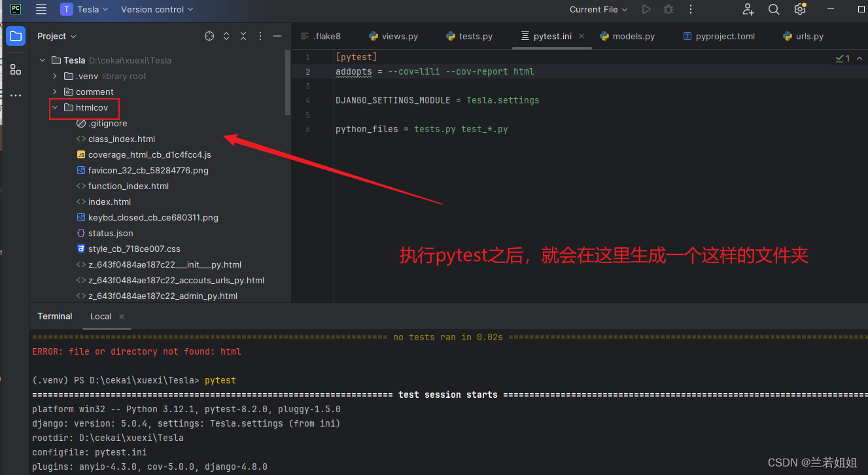Image resolution: width=868 pixels, height=475 pixels.
Task: Expand all in Project tree
Action: (226, 36)
